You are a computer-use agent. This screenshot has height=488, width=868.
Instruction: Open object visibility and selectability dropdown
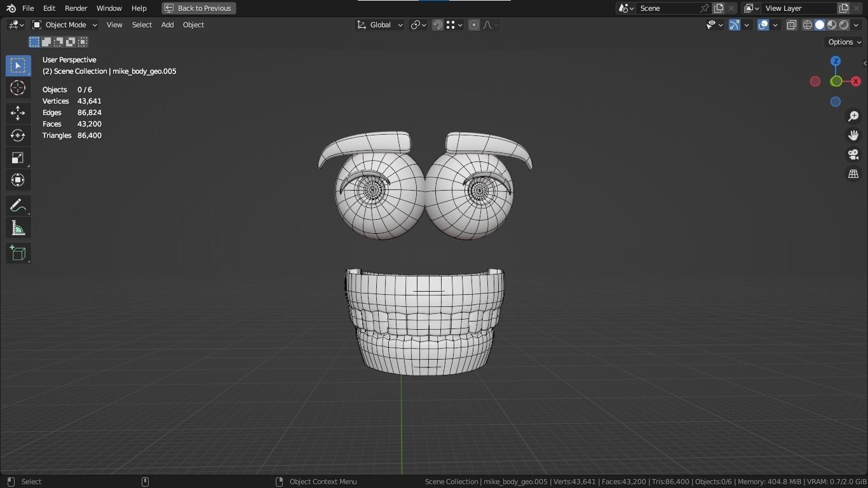pos(715,25)
